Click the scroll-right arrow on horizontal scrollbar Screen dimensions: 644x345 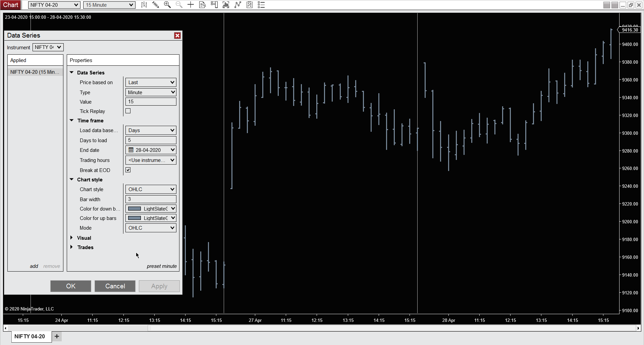click(x=638, y=328)
